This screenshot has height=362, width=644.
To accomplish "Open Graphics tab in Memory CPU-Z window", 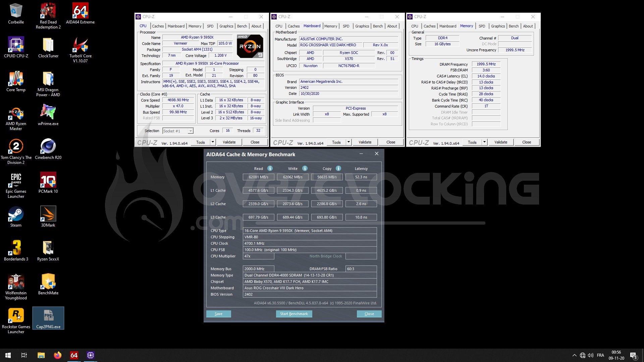I will tap(498, 26).
